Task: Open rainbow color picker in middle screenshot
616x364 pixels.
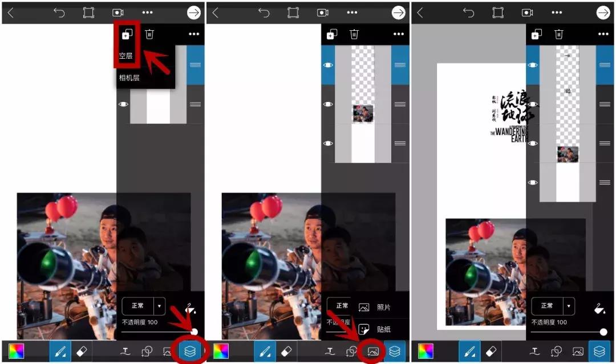Action: coord(221,351)
